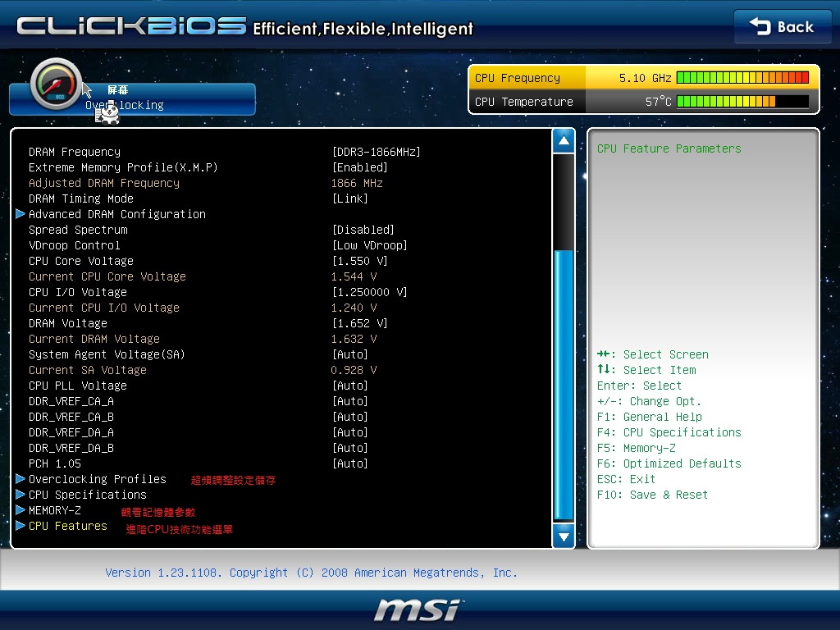Click the 5.10 GHz frequency reading
The height and width of the screenshot is (630, 840).
(645, 78)
